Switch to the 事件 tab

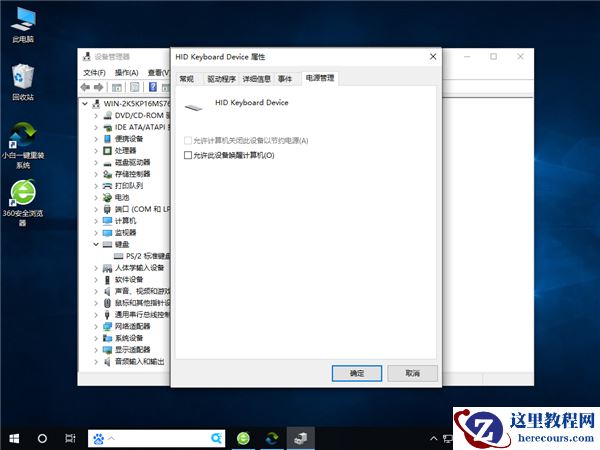285,79
